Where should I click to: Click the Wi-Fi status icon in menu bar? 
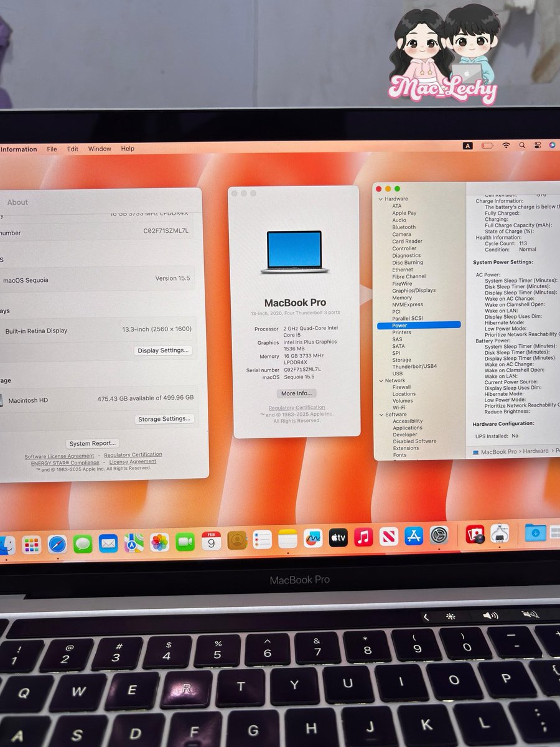click(506, 145)
